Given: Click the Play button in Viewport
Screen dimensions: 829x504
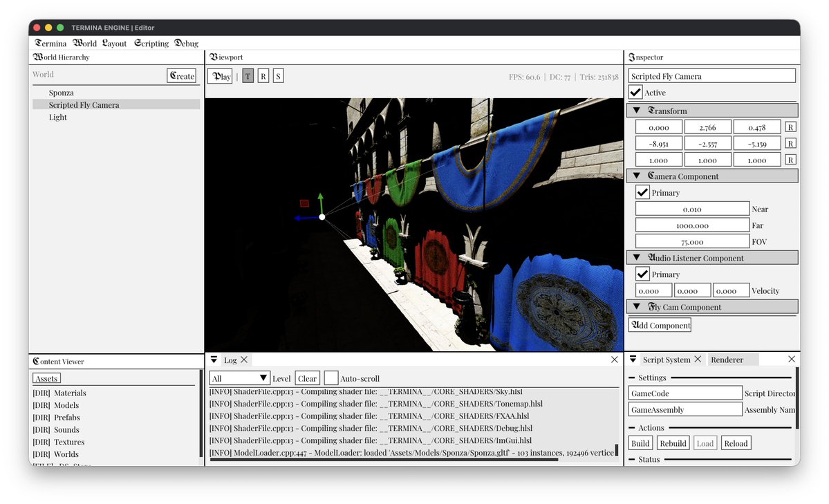Looking at the screenshot, I should coord(221,76).
